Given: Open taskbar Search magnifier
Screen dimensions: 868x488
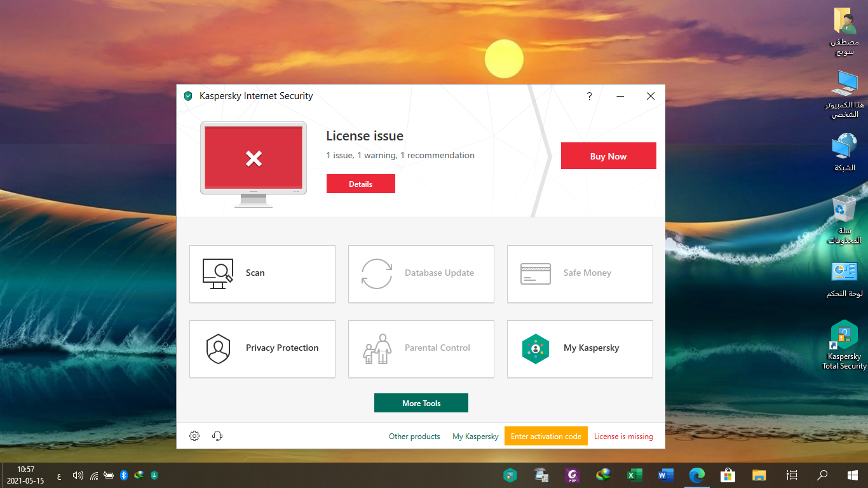Looking at the screenshot, I should (822, 475).
